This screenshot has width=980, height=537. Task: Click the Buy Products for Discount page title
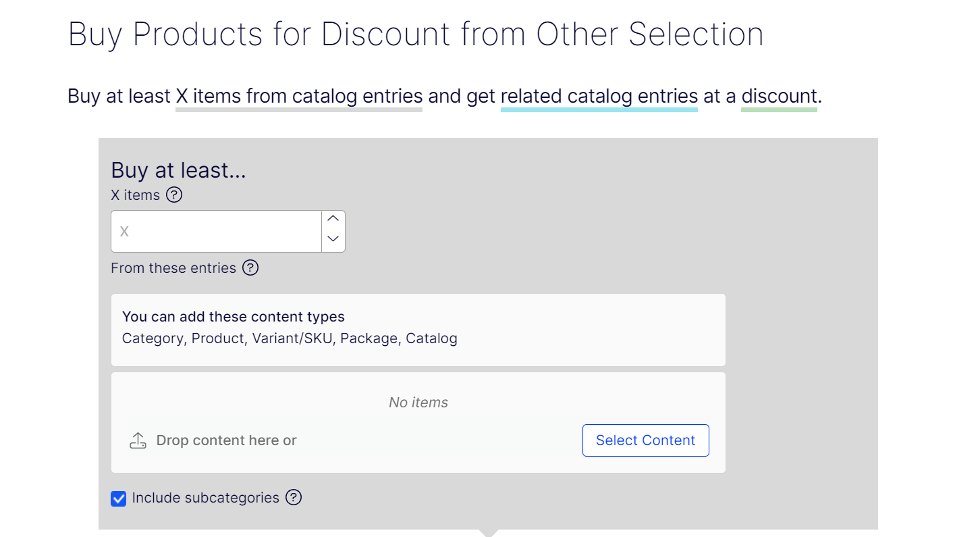[416, 34]
